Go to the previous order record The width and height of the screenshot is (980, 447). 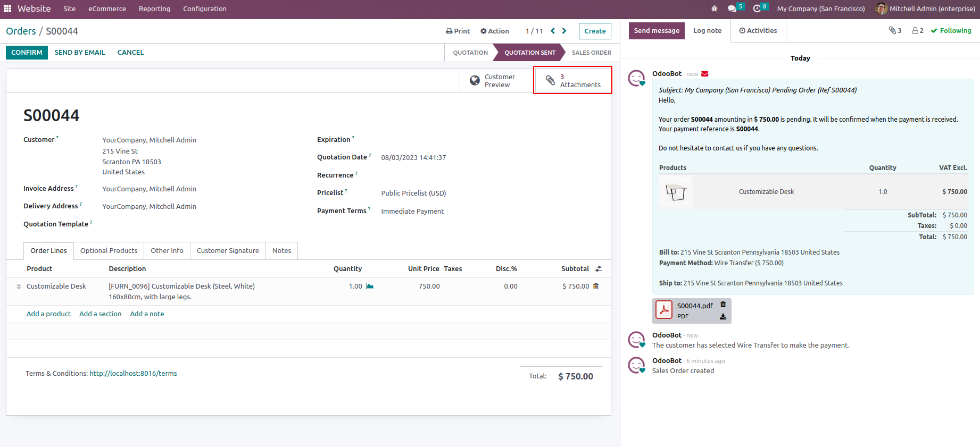tap(553, 31)
